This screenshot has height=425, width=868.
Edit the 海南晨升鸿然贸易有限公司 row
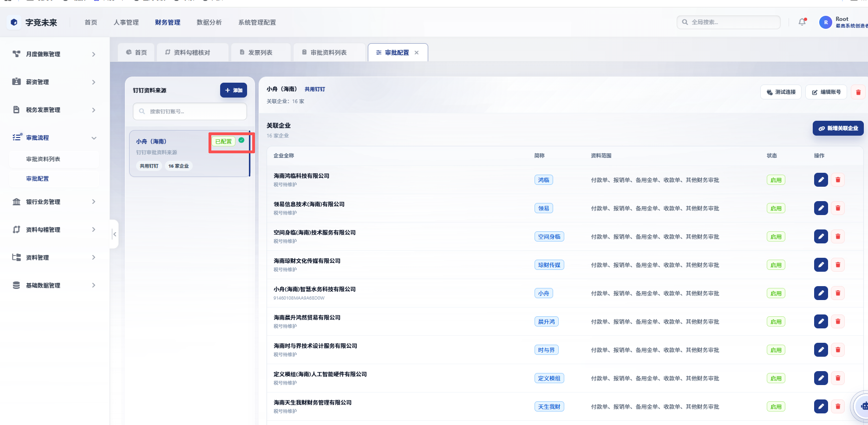(821, 321)
